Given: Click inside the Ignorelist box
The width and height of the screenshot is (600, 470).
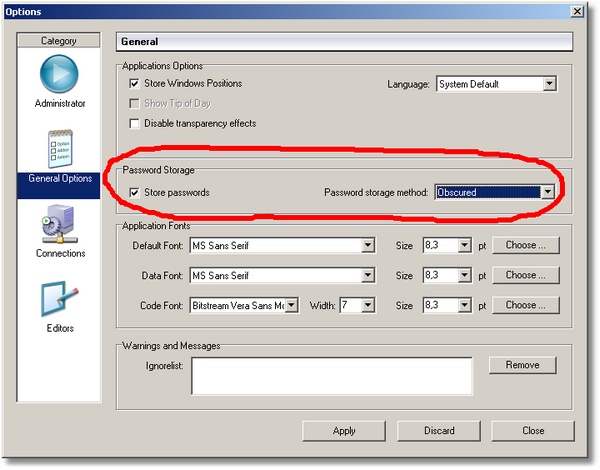Looking at the screenshot, I should (x=332, y=376).
